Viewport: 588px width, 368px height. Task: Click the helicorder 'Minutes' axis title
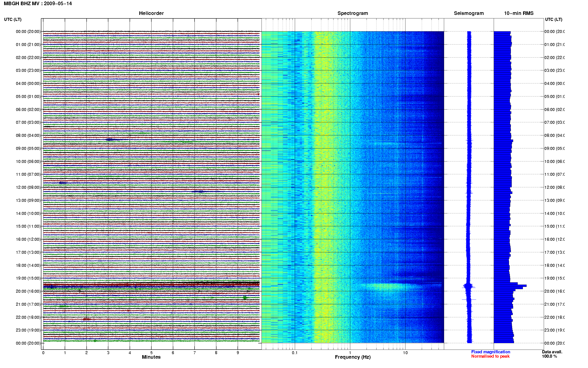click(x=151, y=357)
